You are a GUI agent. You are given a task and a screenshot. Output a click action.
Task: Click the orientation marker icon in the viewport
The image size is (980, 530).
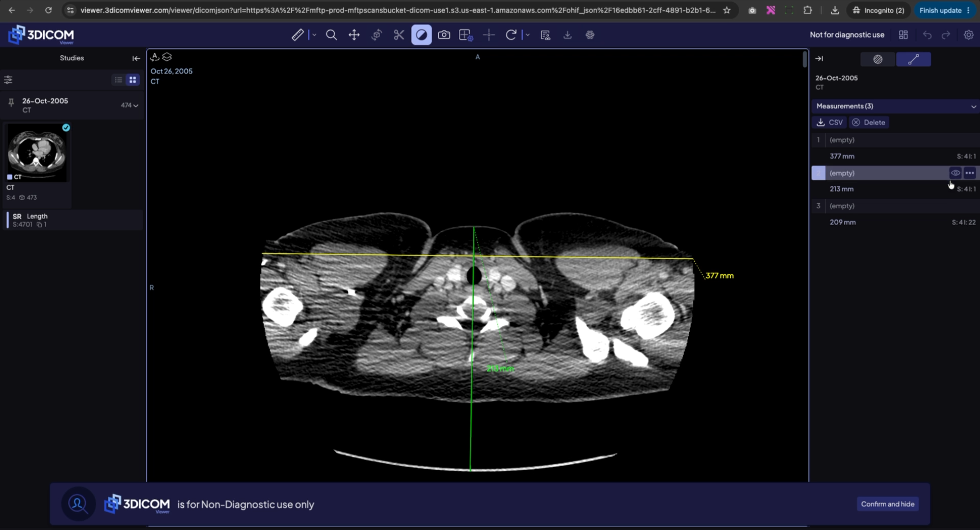click(x=155, y=57)
